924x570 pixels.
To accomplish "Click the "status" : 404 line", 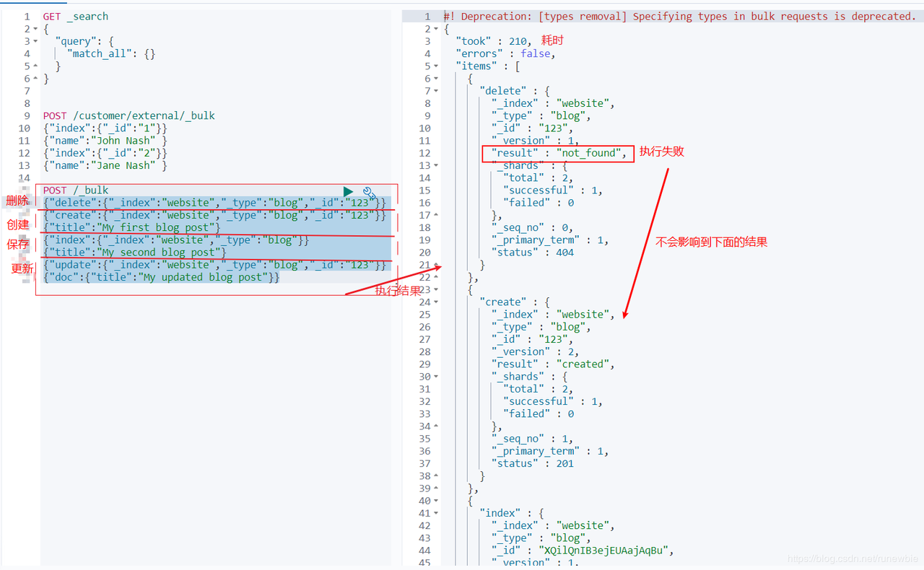I will coord(533,253).
